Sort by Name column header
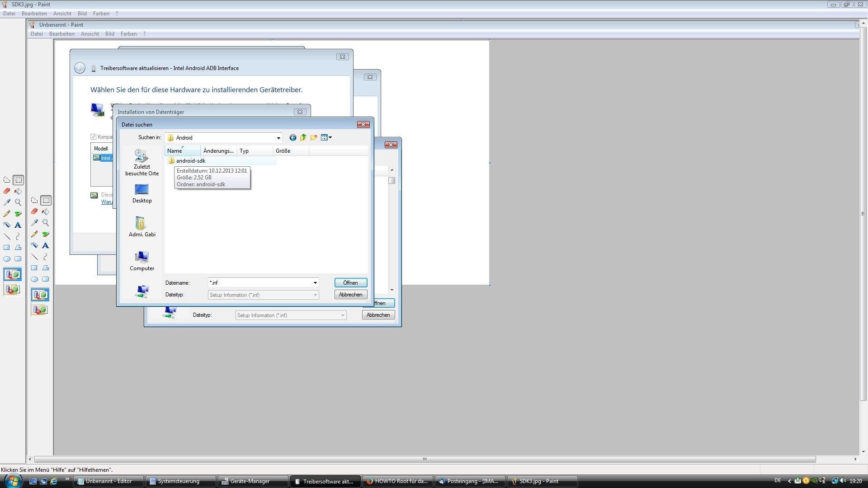The image size is (868, 488). coord(183,151)
